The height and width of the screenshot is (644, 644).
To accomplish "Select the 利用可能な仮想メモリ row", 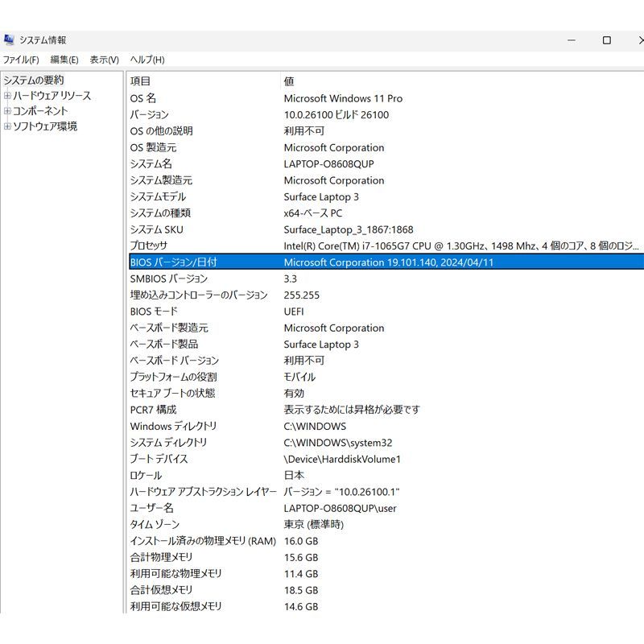I will (x=386, y=606).
